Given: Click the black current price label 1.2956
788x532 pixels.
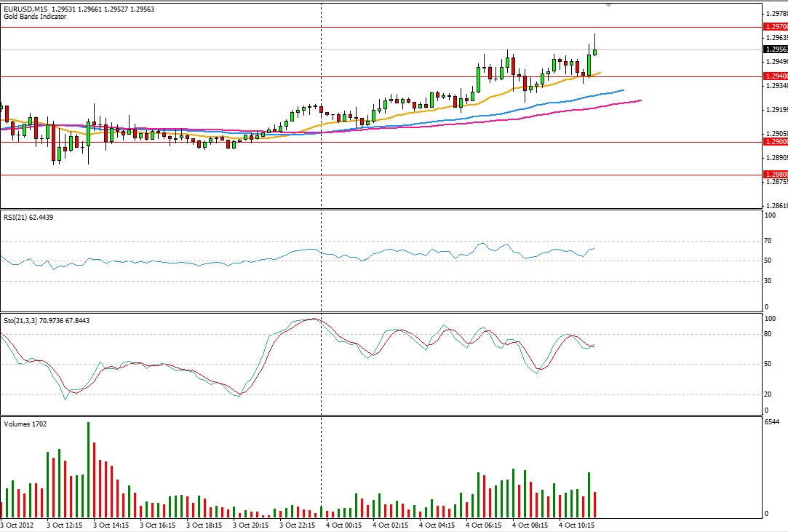Looking at the screenshot, I should click(773, 49).
